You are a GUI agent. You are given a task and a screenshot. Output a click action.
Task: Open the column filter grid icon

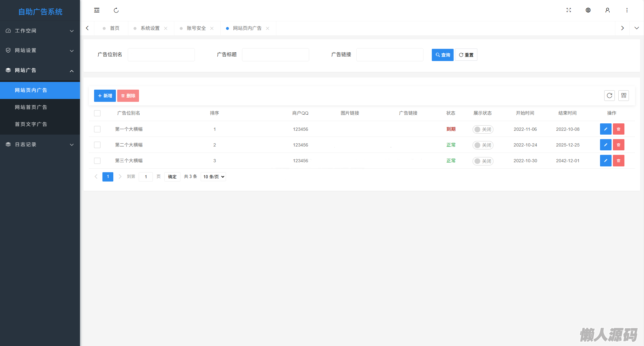point(623,95)
